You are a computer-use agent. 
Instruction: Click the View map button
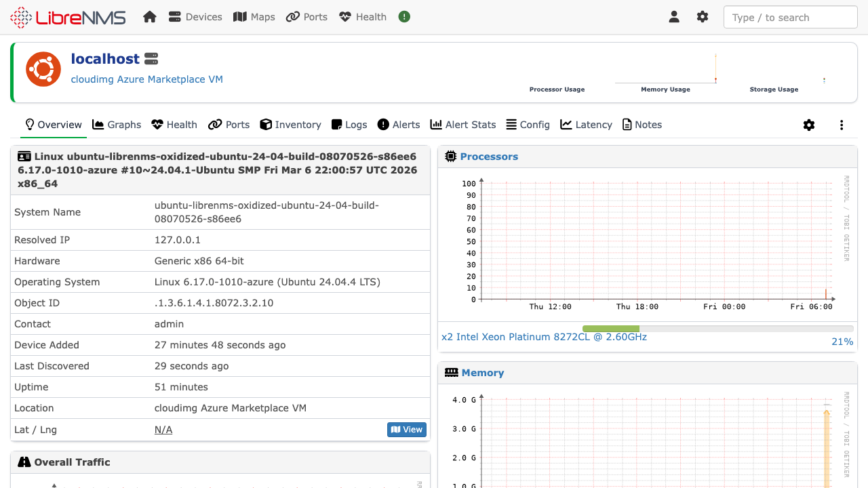pyautogui.click(x=407, y=430)
